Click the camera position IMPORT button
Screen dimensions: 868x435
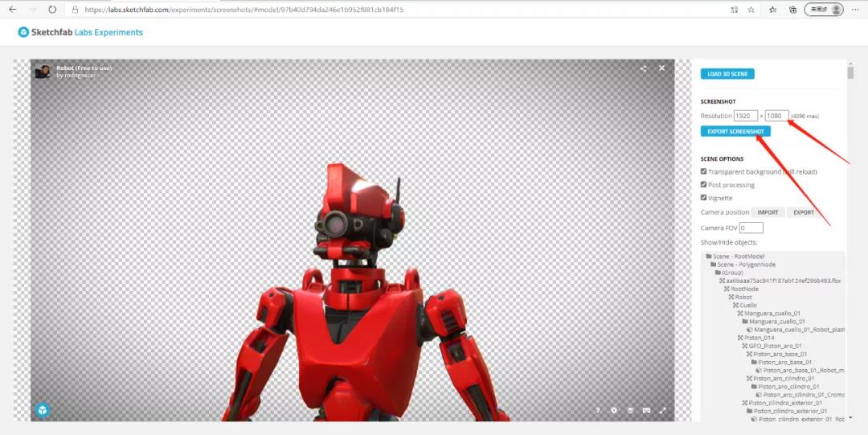[x=768, y=212]
